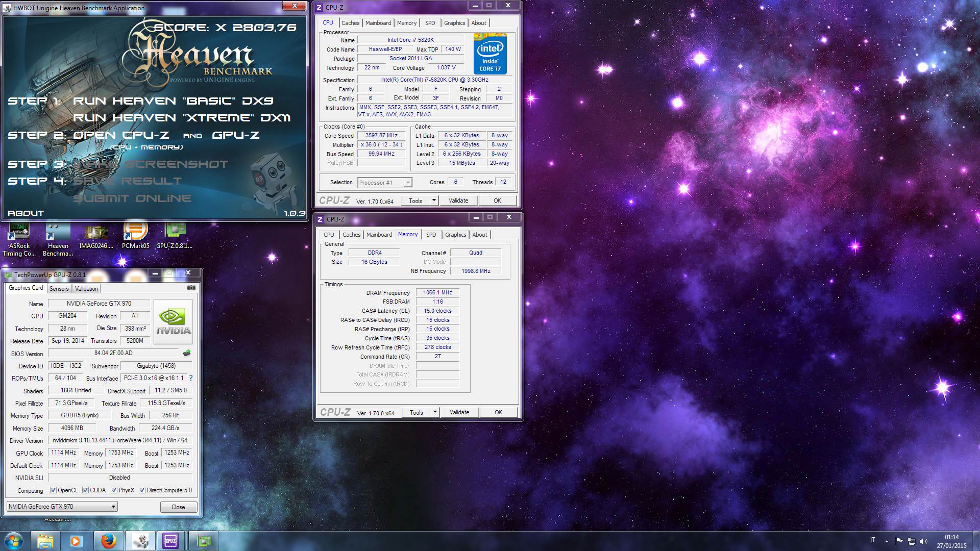The height and width of the screenshot is (551, 980).
Task: Click the Subvendor value Gigabyte (1458)
Action: pos(156,366)
